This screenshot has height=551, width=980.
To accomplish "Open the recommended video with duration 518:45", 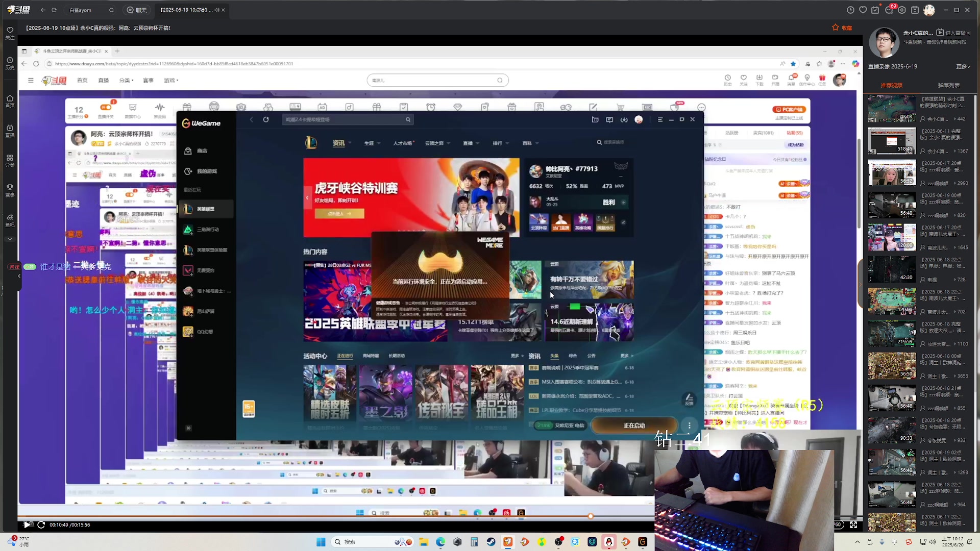I will (892, 140).
